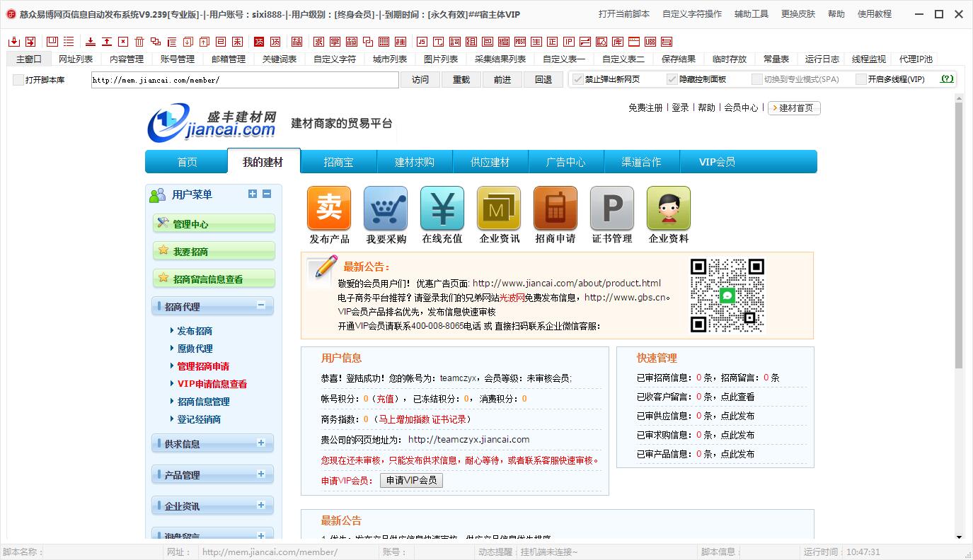Switch to 账号管理 tab
Viewport: 973px width, 560px height.
178,59
